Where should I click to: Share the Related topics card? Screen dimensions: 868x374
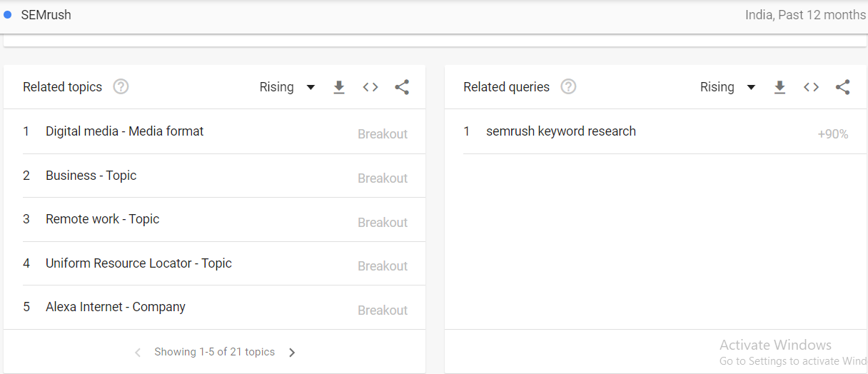pyautogui.click(x=402, y=87)
